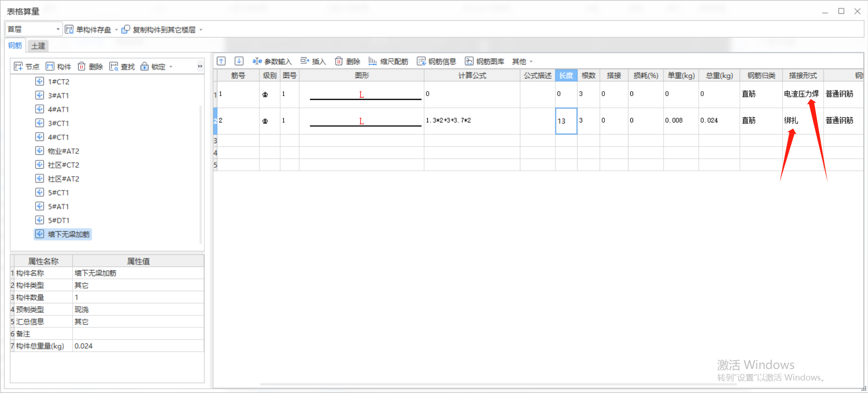Select tree item 4#AT1
Image resolution: width=868 pixels, height=393 pixels.
(x=58, y=110)
